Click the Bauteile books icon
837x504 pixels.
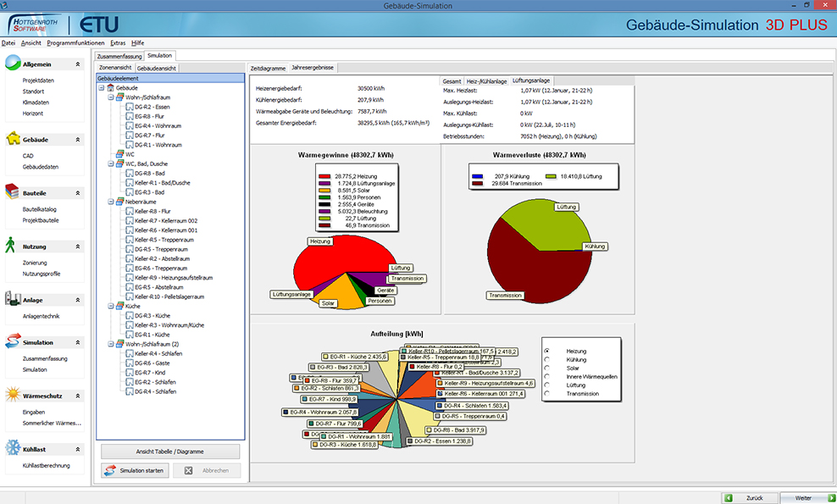(14, 192)
